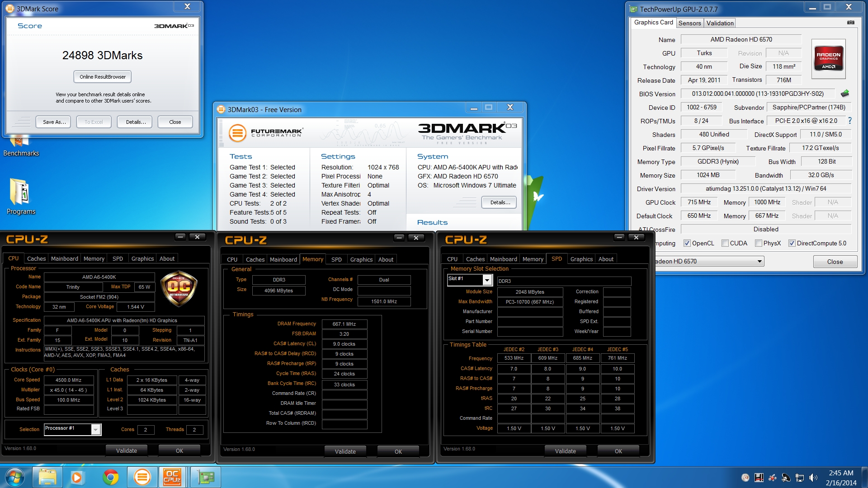868x488 pixels.
Task: Switch to the Sensors tab in GPU-Z
Action: click(x=689, y=23)
